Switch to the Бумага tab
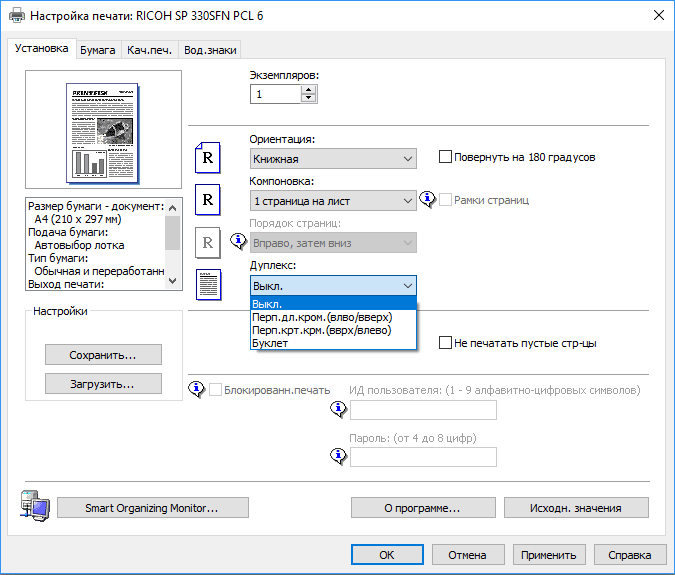675x575 pixels. (x=98, y=49)
